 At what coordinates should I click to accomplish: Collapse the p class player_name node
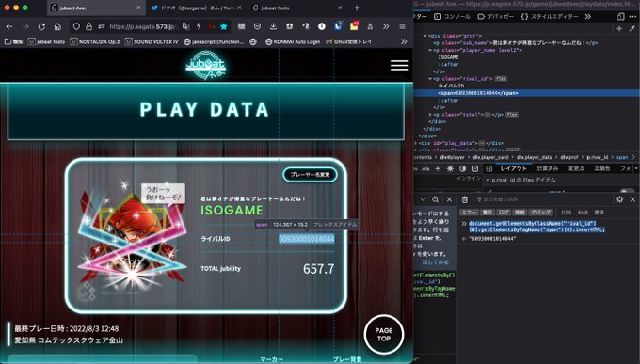click(x=430, y=50)
